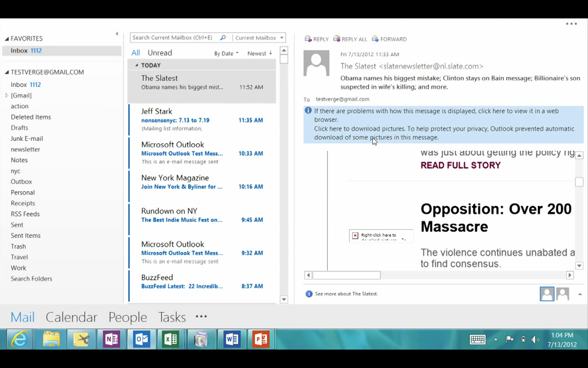Click the Reply icon in reading pane
This screenshot has height=368, width=588.
(308, 39)
